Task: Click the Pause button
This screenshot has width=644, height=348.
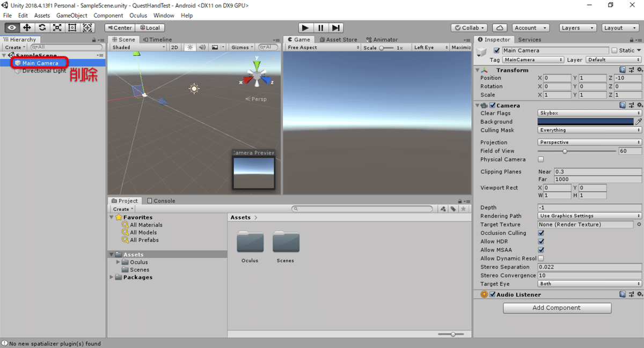Action: (x=320, y=27)
